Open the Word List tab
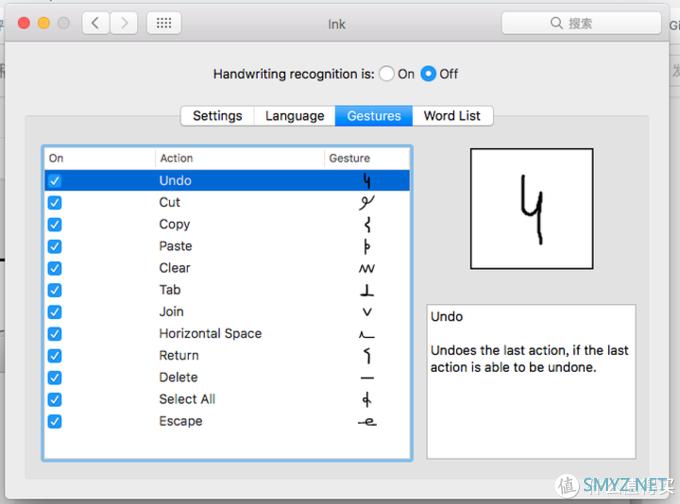The height and width of the screenshot is (504, 680). pyautogui.click(x=452, y=116)
